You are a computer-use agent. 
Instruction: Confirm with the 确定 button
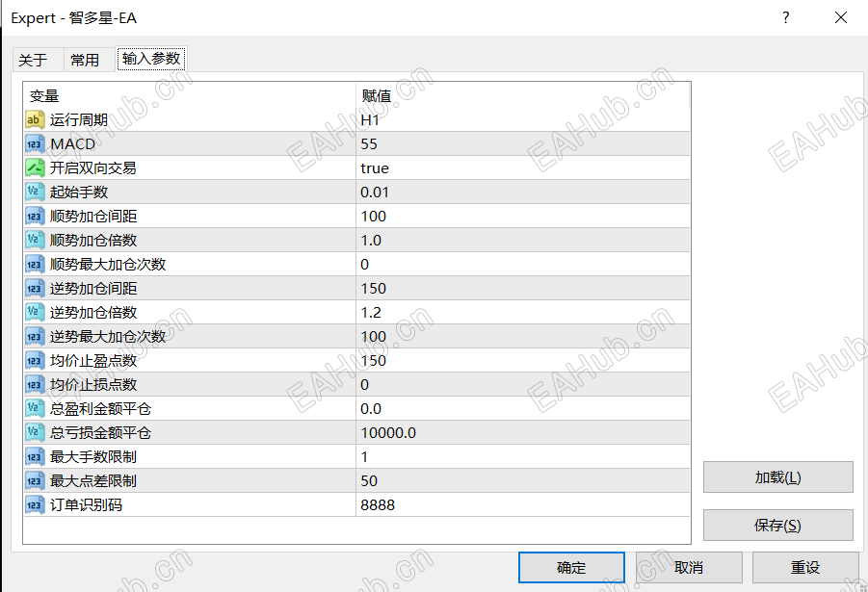pos(571,567)
